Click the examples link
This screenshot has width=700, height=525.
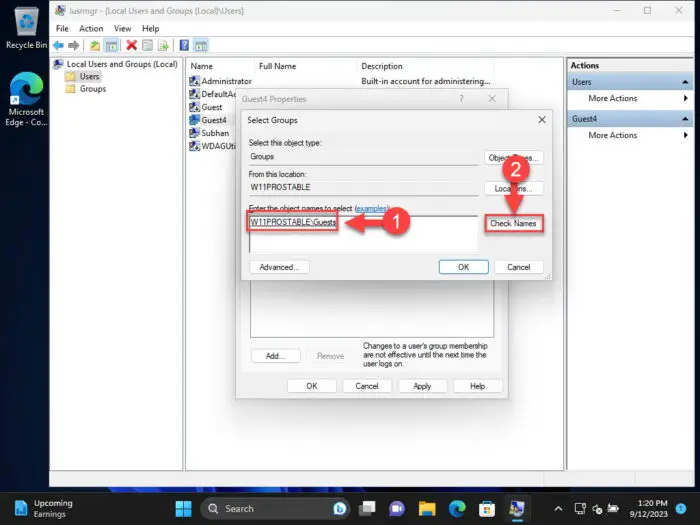371,208
